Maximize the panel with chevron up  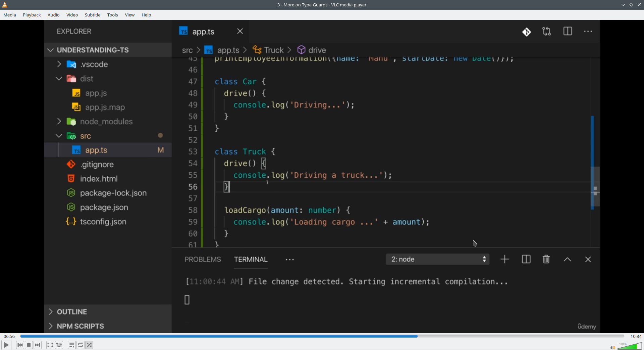[568, 260]
